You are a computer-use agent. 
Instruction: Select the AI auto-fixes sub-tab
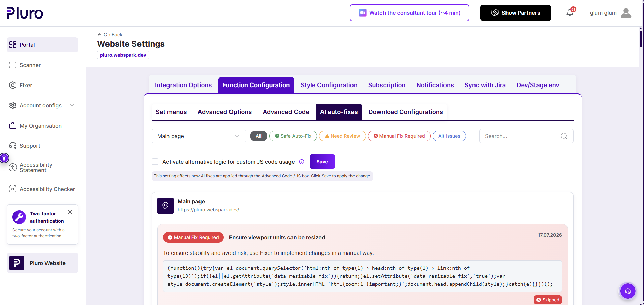click(x=339, y=112)
